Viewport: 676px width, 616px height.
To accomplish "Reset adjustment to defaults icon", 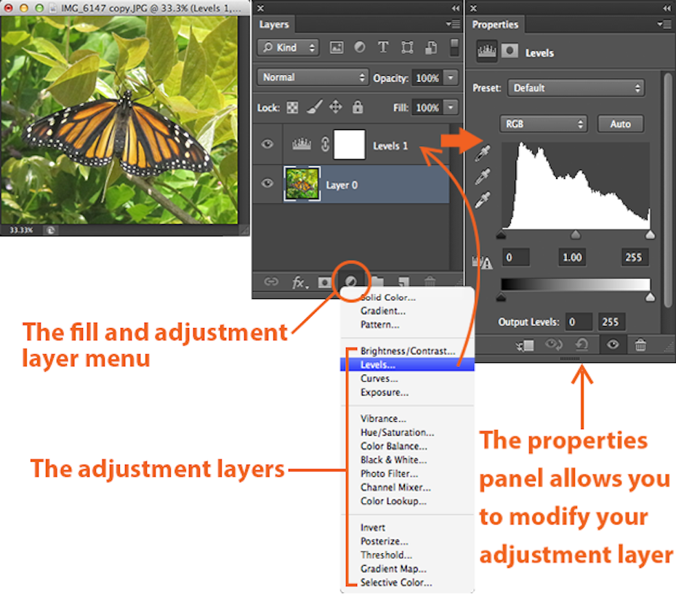I will point(582,345).
